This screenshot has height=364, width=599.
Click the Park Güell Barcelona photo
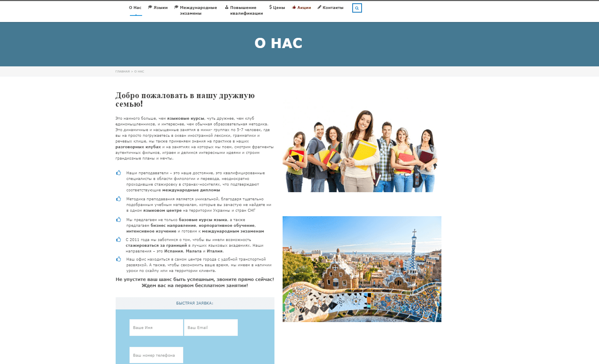click(x=362, y=269)
